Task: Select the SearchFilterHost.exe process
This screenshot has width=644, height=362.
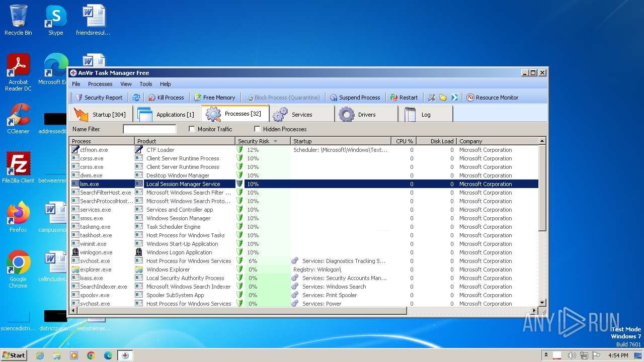Action: (304, 193)
